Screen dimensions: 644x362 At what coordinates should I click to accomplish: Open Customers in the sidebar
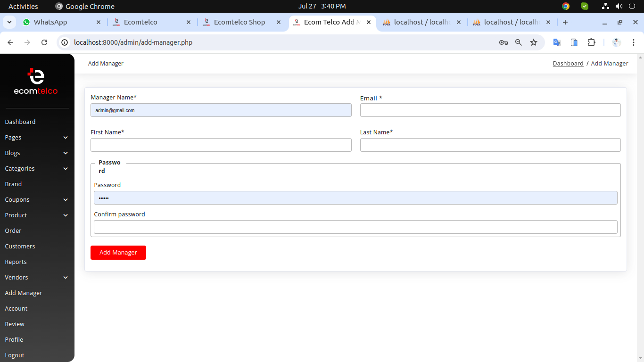[x=20, y=246]
